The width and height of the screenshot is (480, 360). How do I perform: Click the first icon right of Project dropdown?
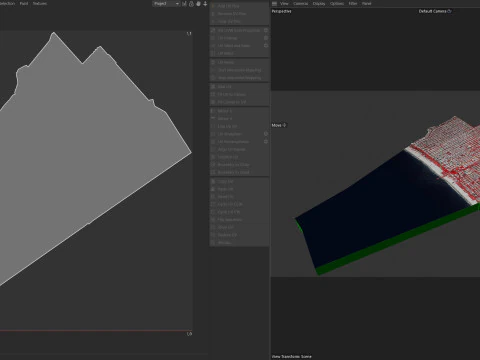[184, 4]
